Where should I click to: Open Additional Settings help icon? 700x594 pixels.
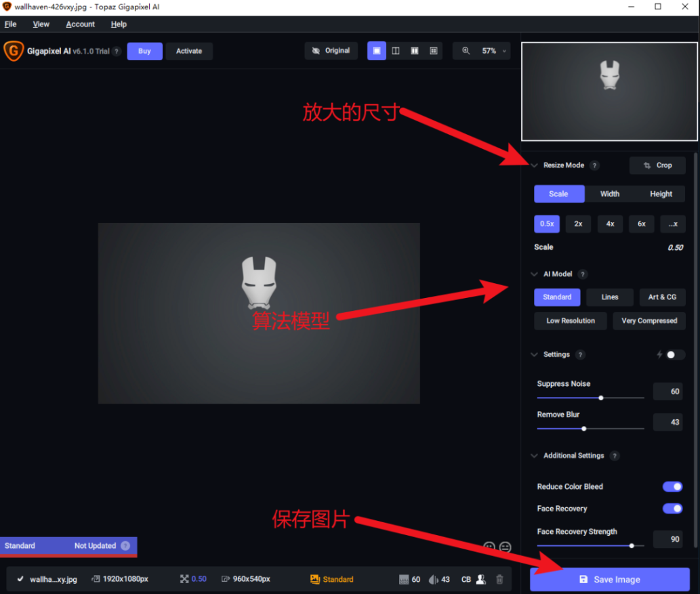(615, 456)
